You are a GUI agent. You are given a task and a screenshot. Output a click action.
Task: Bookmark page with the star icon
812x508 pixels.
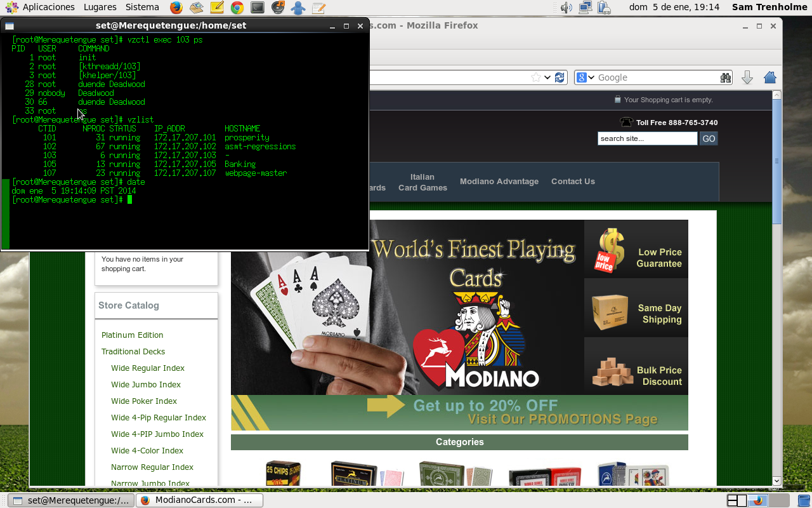536,77
